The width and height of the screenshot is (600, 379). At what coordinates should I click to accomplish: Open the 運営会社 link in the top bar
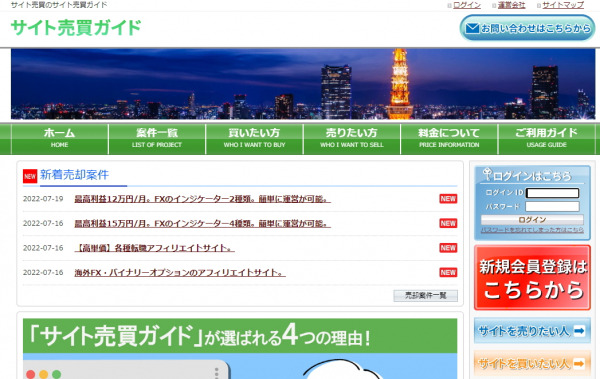pyautogui.click(x=511, y=5)
